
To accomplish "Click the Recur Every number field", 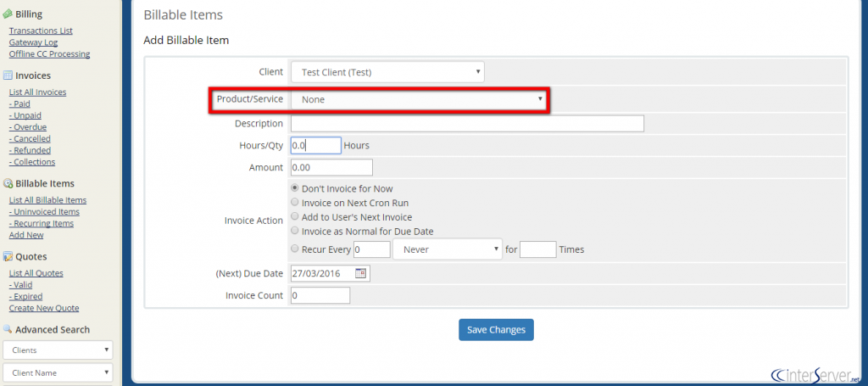I will [x=372, y=249].
